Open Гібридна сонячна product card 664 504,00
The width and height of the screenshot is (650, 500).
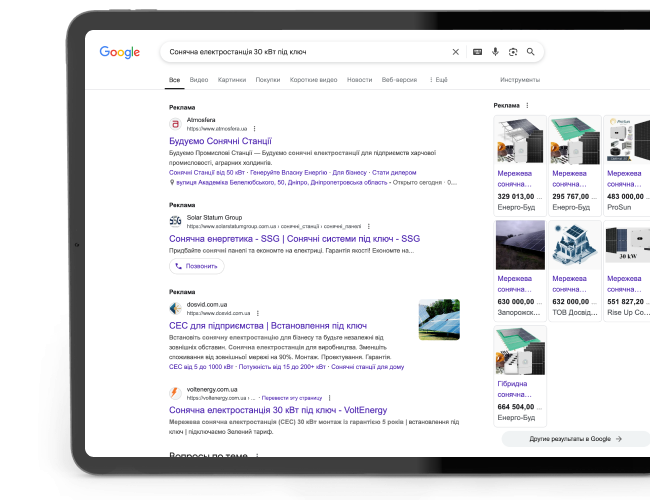(520, 376)
